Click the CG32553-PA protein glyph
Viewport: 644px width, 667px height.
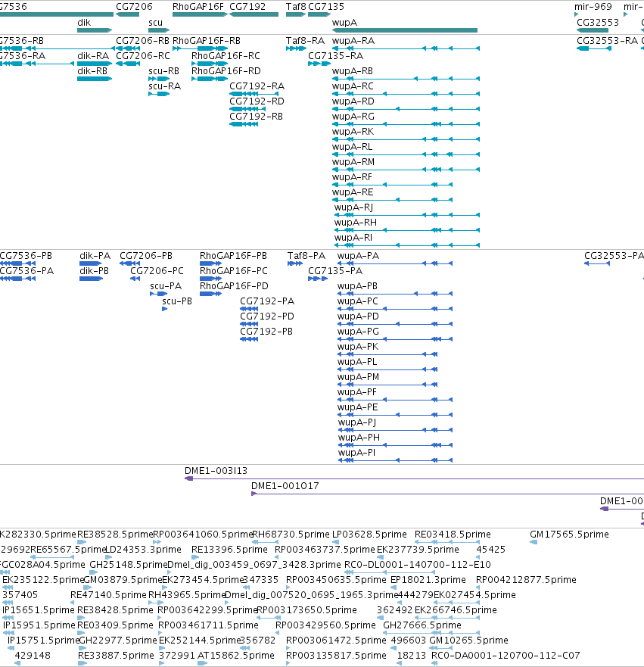597,263
